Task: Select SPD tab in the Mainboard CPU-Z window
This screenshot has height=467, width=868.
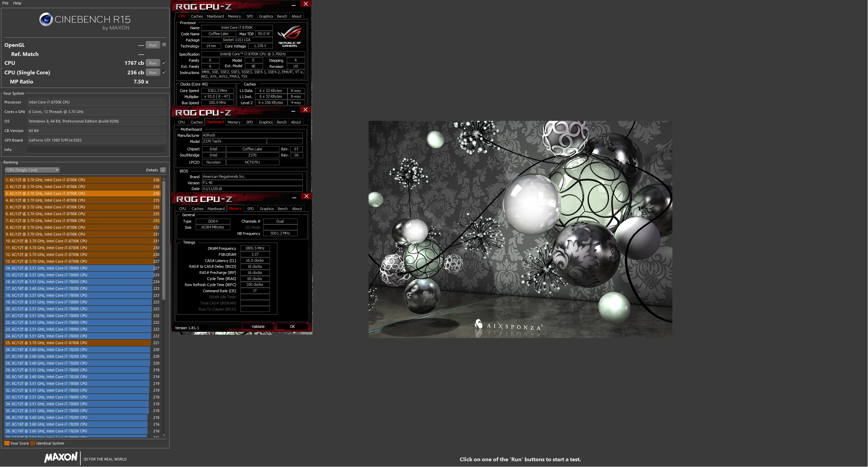Action: [x=250, y=122]
